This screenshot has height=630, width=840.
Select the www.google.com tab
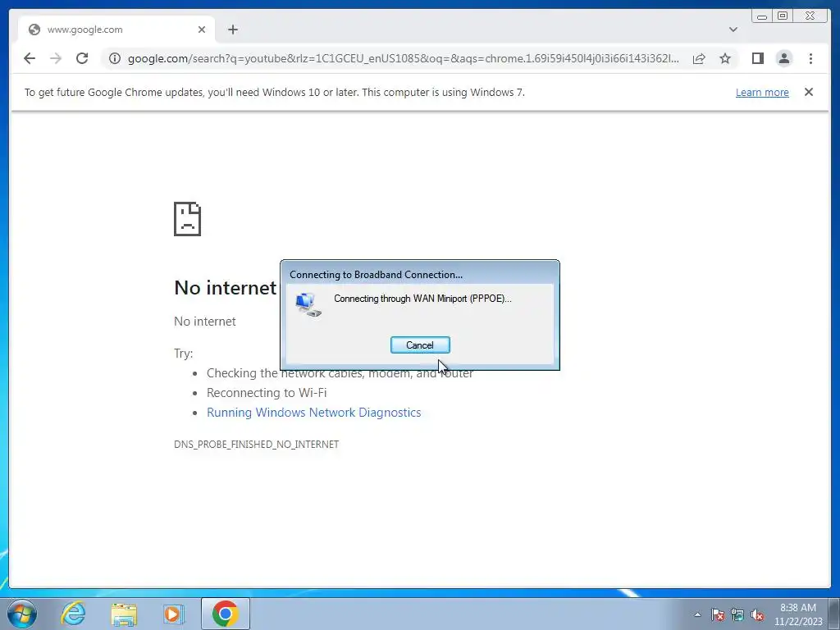click(x=116, y=30)
